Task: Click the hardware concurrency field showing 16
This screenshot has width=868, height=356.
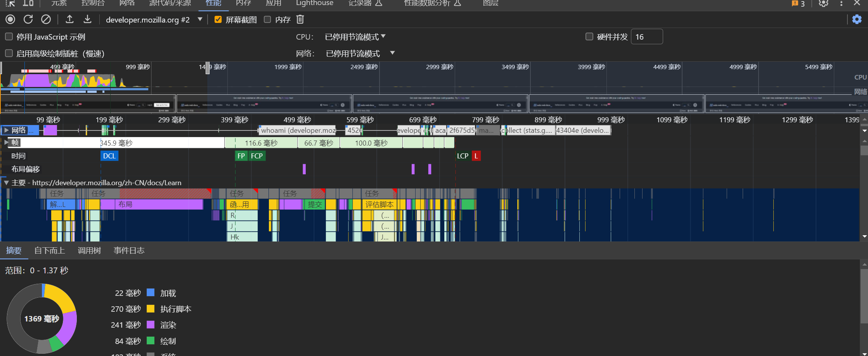Action: coord(647,36)
